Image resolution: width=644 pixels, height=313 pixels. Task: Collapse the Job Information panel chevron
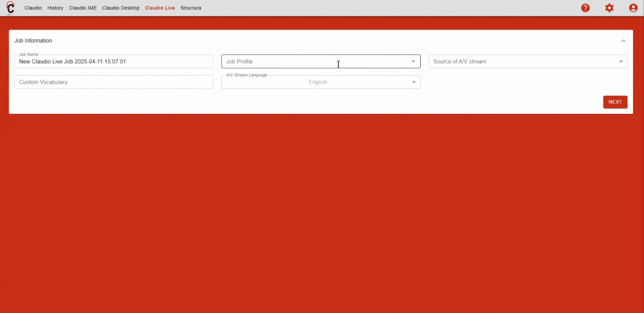point(623,41)
